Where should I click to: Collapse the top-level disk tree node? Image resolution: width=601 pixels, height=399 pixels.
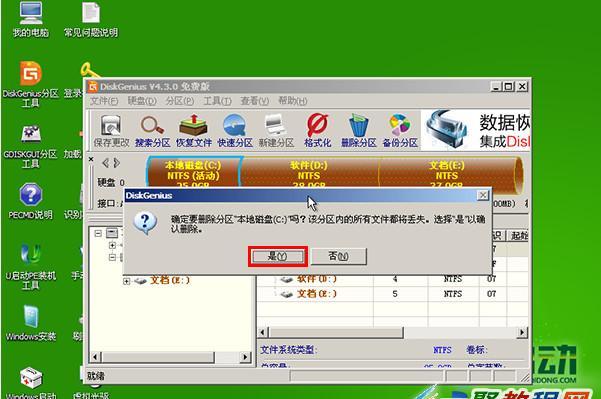point(98,233)
